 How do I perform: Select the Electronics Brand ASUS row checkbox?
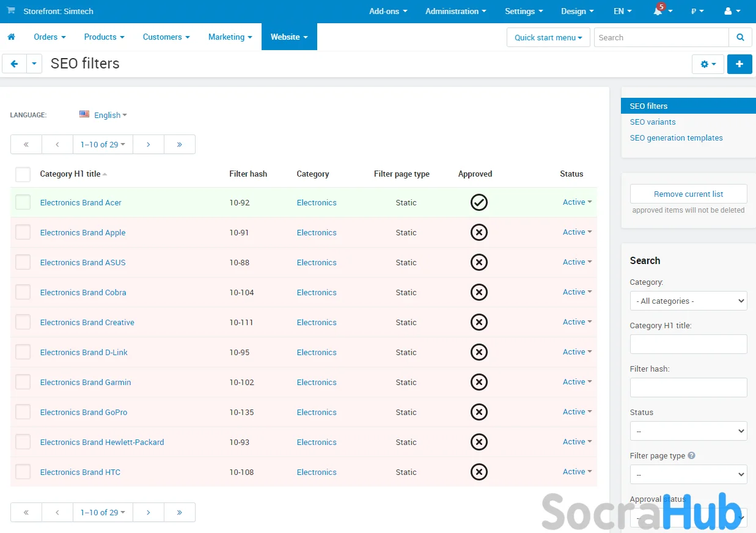pyautogui.click(x=23, y=262)
